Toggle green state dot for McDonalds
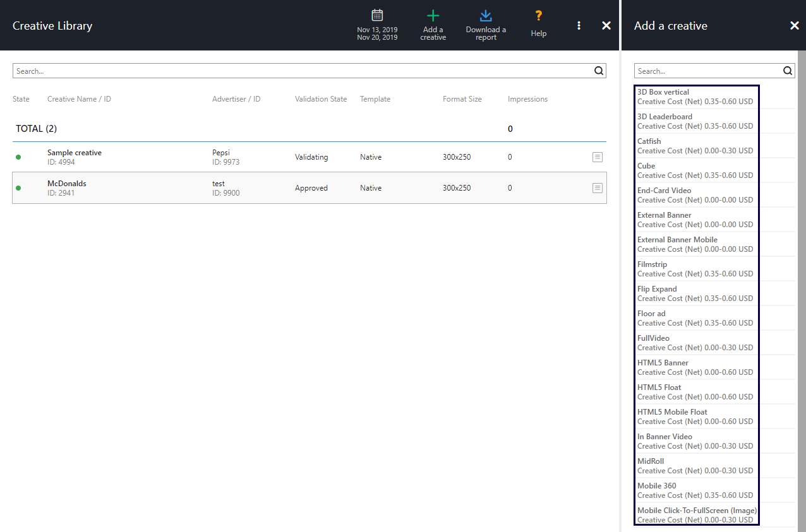This screenshot has width=806, height=532. 18,188
